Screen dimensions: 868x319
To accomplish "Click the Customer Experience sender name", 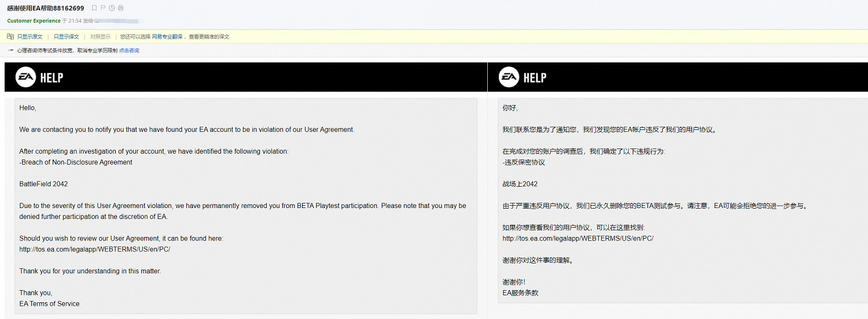I will tap(34, 21).
